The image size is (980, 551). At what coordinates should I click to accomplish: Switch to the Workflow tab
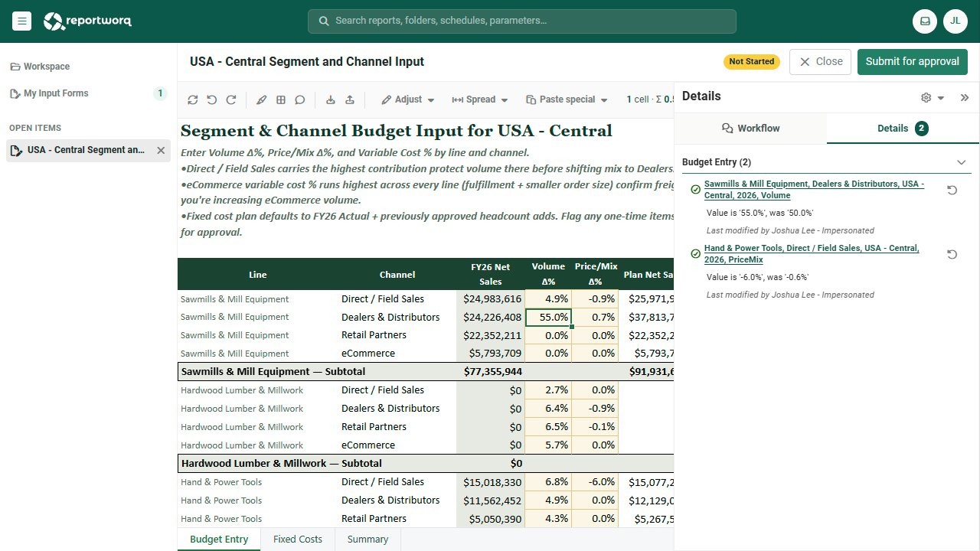[x=750, y=129]
